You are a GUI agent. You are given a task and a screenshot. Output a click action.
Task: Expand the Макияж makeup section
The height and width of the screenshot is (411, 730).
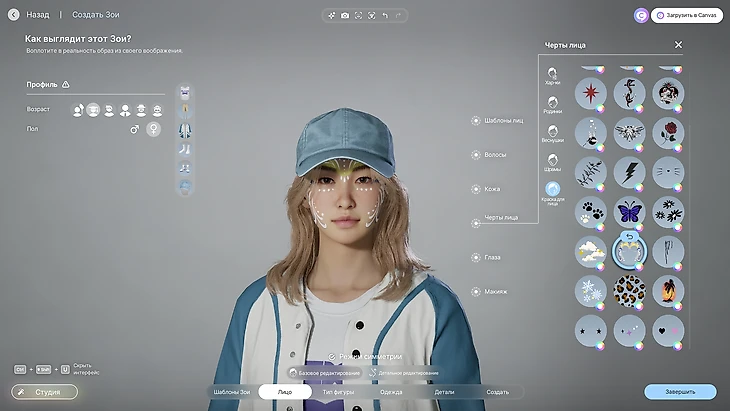coord(476,292)
